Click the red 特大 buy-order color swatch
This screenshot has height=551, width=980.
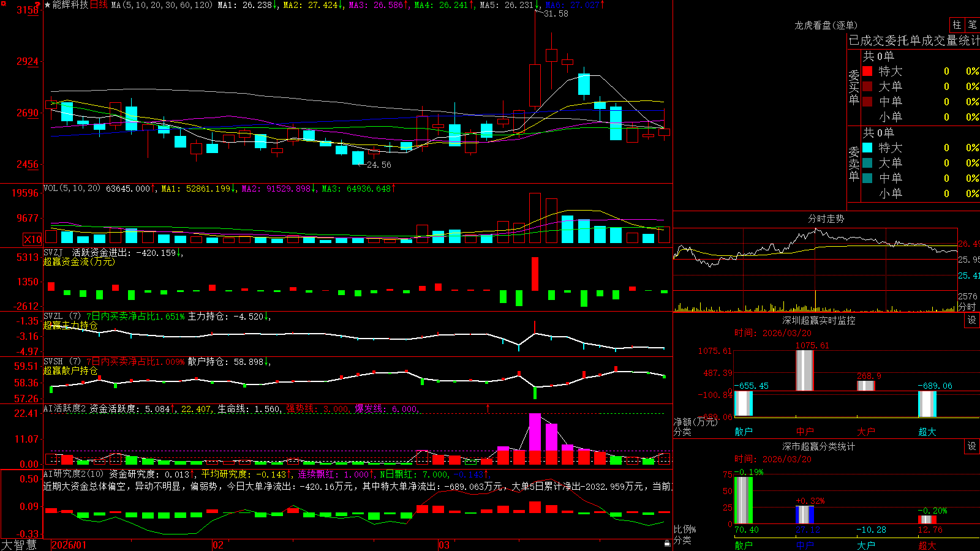click(x=867, y=71)
